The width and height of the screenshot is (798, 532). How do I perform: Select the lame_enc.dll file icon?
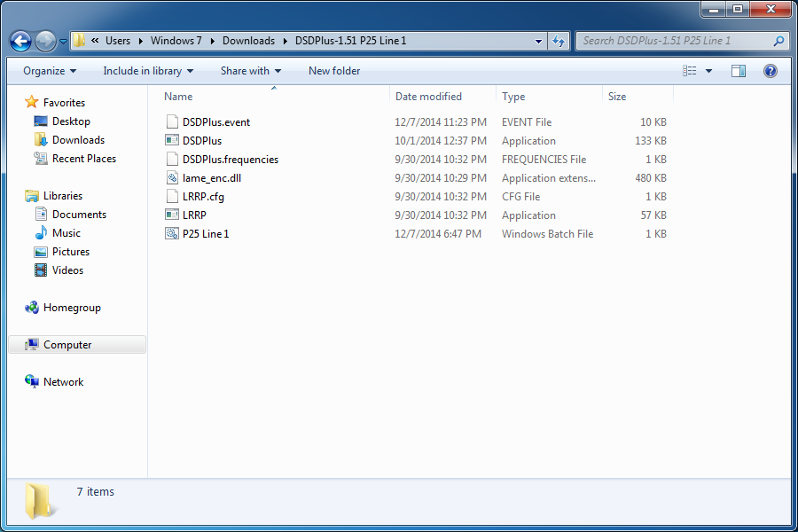point(172,177)
